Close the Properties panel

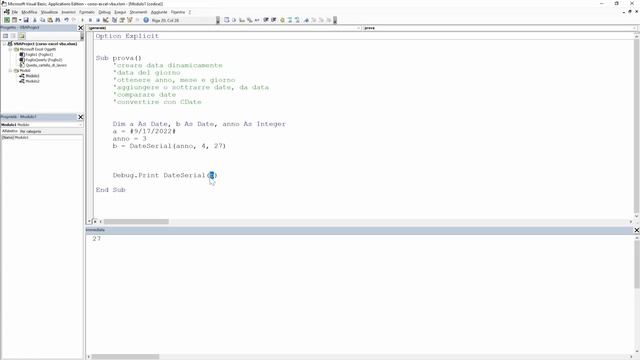(x=80, y=117)
